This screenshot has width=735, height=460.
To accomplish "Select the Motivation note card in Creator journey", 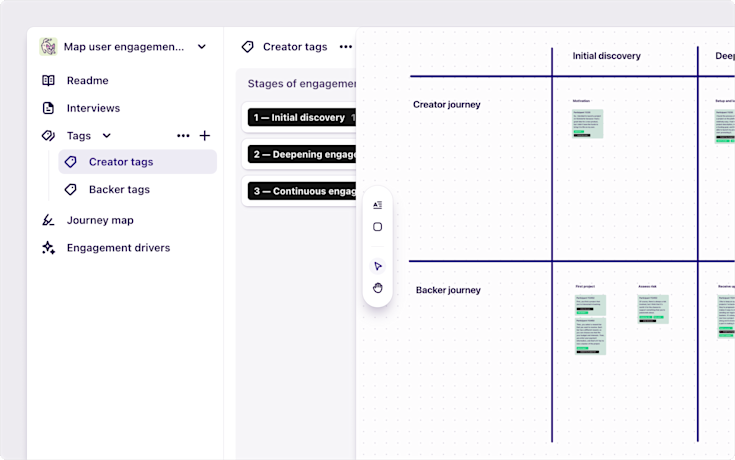I will (x=587, y=124).
